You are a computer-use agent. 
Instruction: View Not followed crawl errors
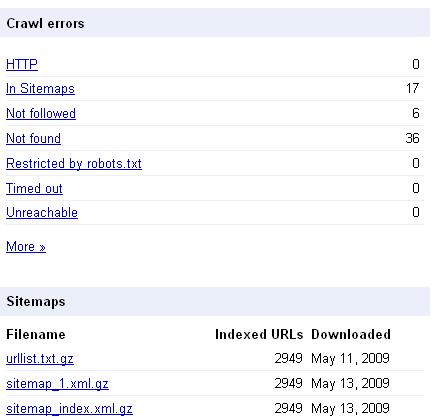41,114
